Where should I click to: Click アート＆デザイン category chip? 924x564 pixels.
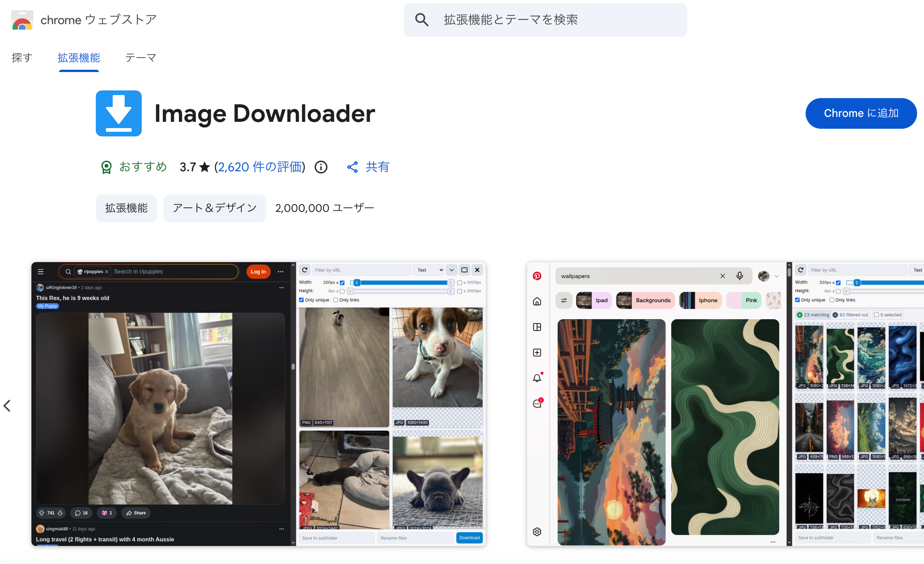click(x=215, y=208)
